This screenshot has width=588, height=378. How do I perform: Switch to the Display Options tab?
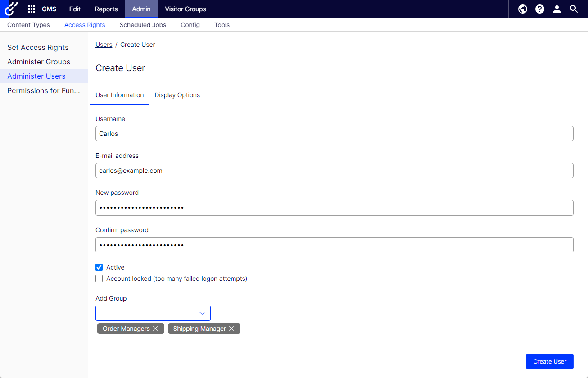177,95
